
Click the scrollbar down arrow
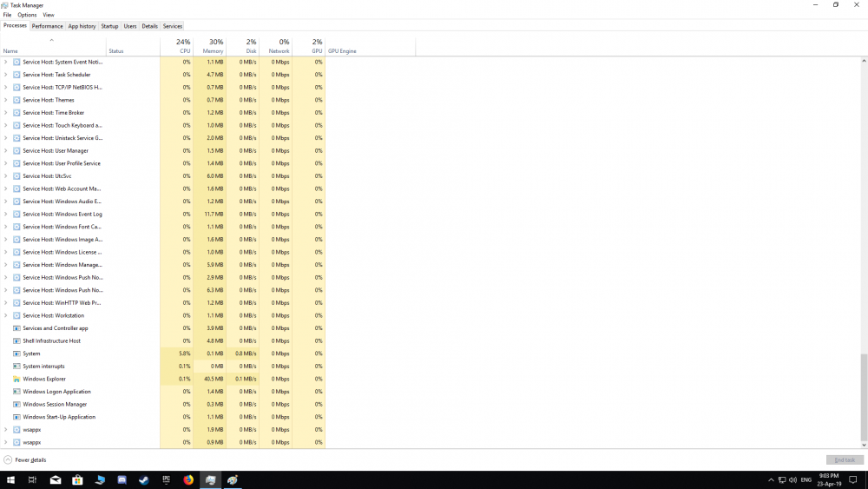pyautogui.click(x=864, y=445)
